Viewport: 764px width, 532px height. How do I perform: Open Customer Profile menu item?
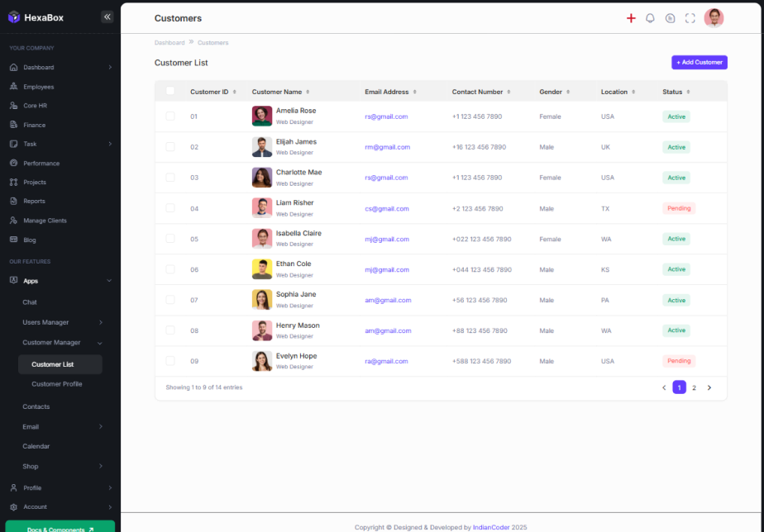point(56,384)
